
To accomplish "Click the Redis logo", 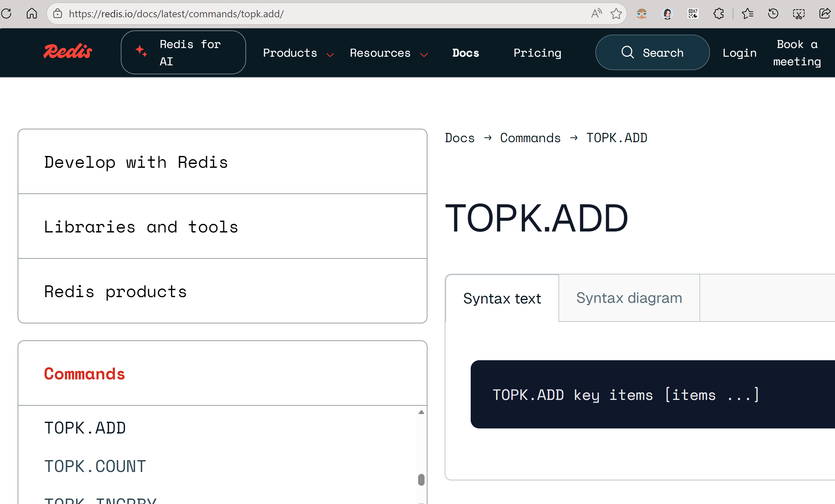I will click(68, 52).
